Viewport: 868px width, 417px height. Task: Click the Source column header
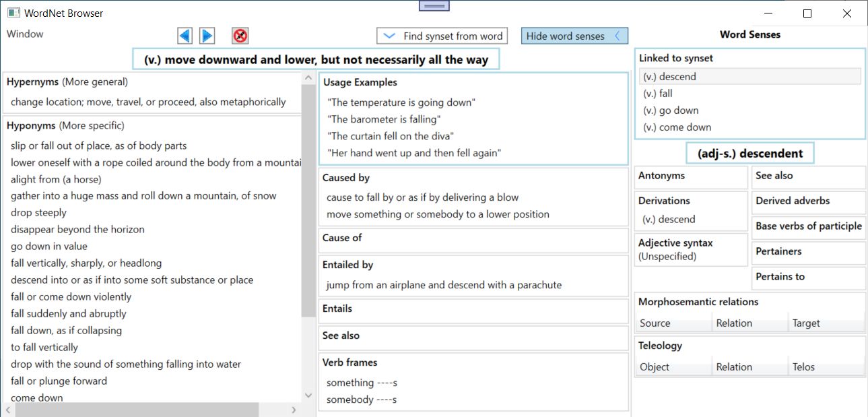[x=674, y=323]
